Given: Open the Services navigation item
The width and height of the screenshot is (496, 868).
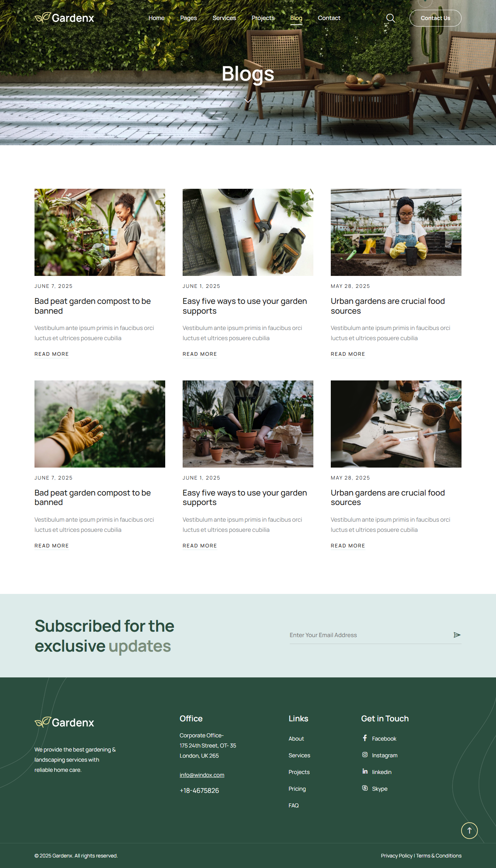Looking at the screenshot, I should [x=224, y=18].
